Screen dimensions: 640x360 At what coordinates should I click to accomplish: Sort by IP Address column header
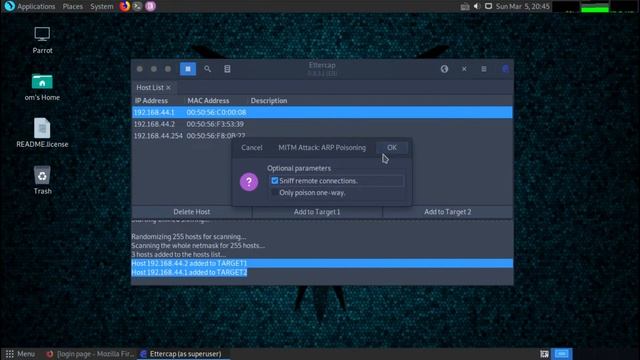coord(151,100)
